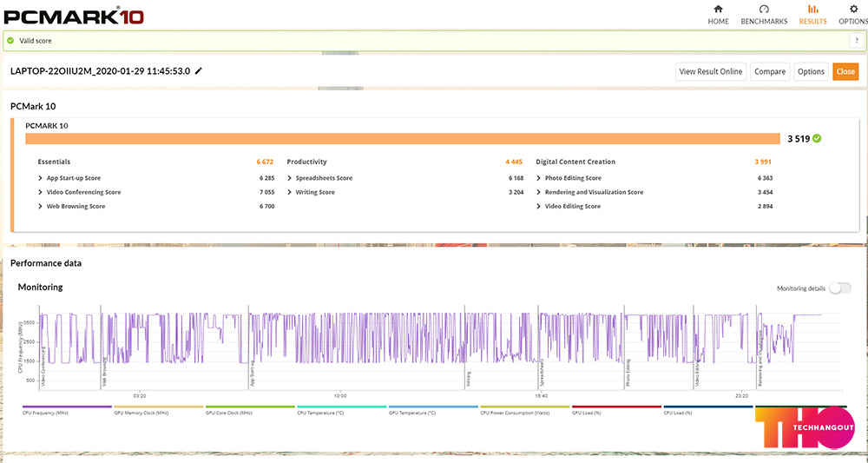The width and height of the screenshot is (868, 463).
Task: Edit result name with pencil icon
Action: 199,71
